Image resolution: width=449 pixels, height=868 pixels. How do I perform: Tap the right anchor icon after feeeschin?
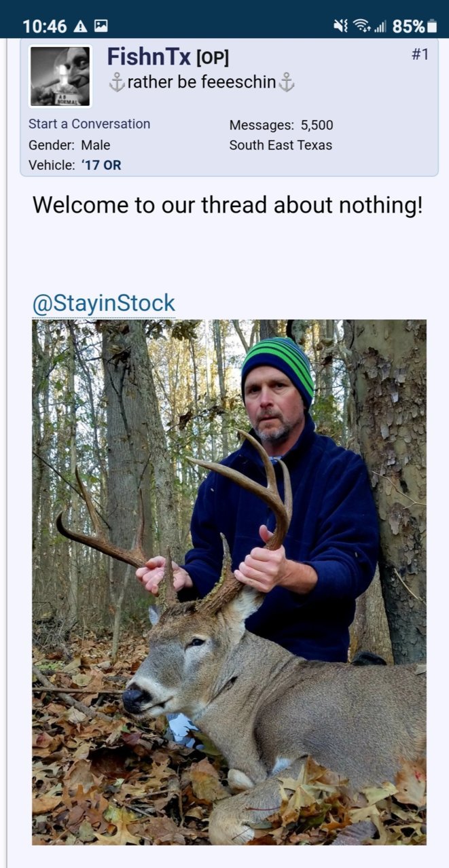click(x=287, y=83)
